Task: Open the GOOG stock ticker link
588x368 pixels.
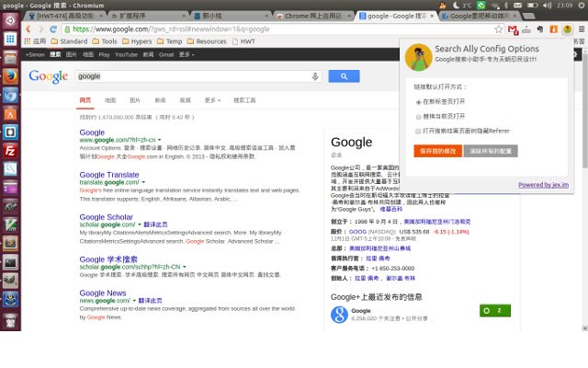Action: (x=357, y=232)
